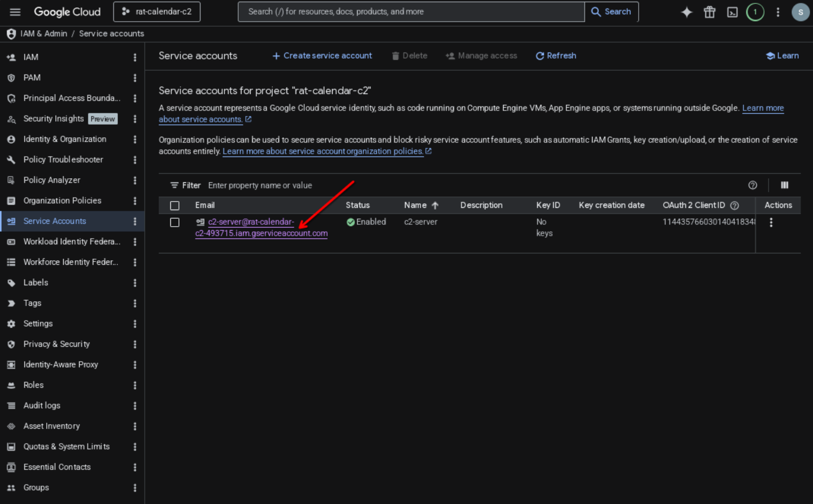Click the Manage access toolbar button
This screenshot has width=813, height=504.
coord(481,56)
